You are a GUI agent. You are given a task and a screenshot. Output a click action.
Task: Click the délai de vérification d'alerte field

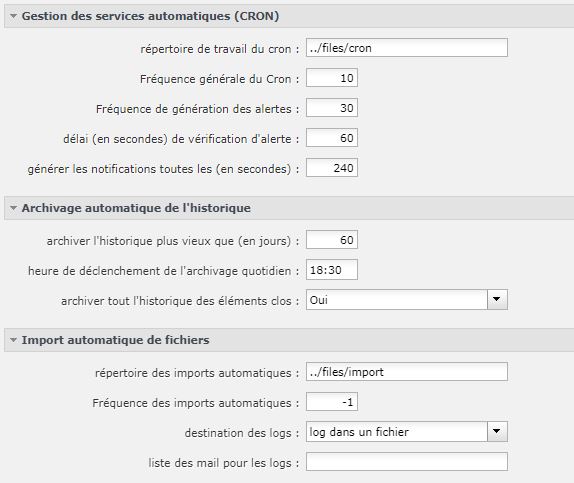coord(332,138)
